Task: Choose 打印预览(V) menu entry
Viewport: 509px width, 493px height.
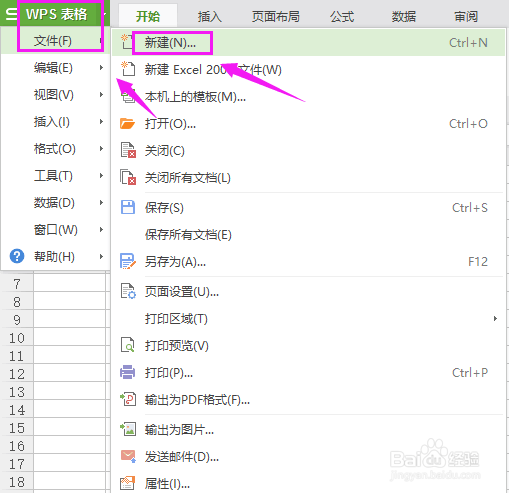Action: click(308, 346)
